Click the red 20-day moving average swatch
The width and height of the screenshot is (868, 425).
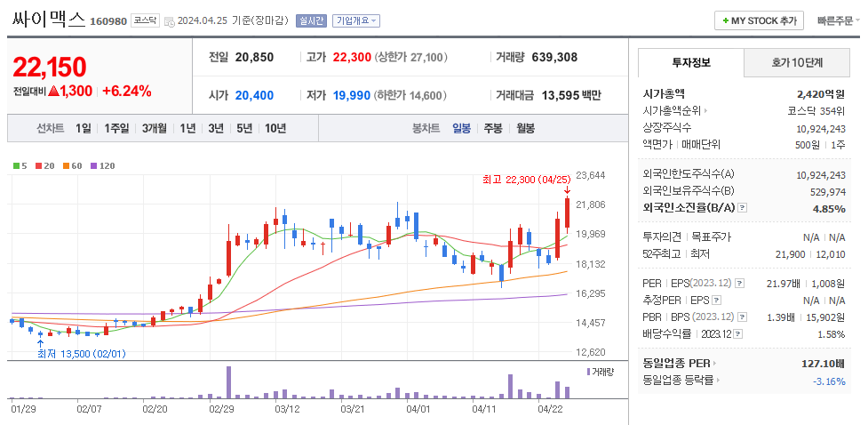point(38,165)
